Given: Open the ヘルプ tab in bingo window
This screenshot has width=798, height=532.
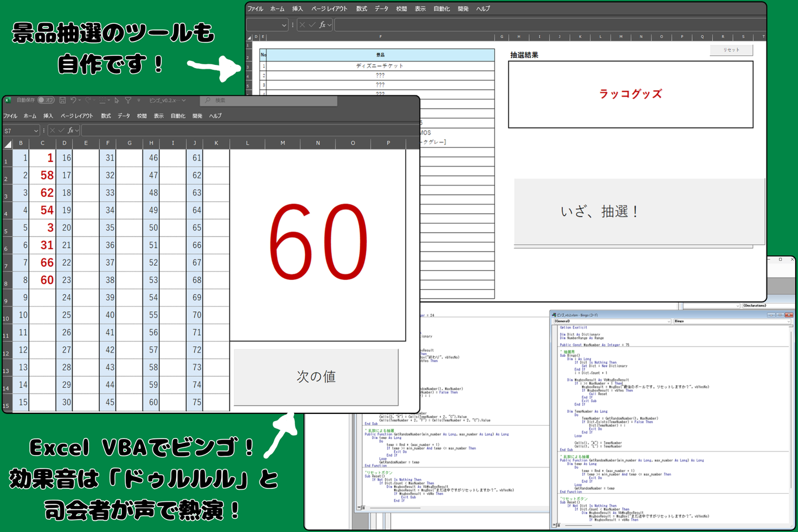Looking at the screenshot, I should (x=216, y=116).
